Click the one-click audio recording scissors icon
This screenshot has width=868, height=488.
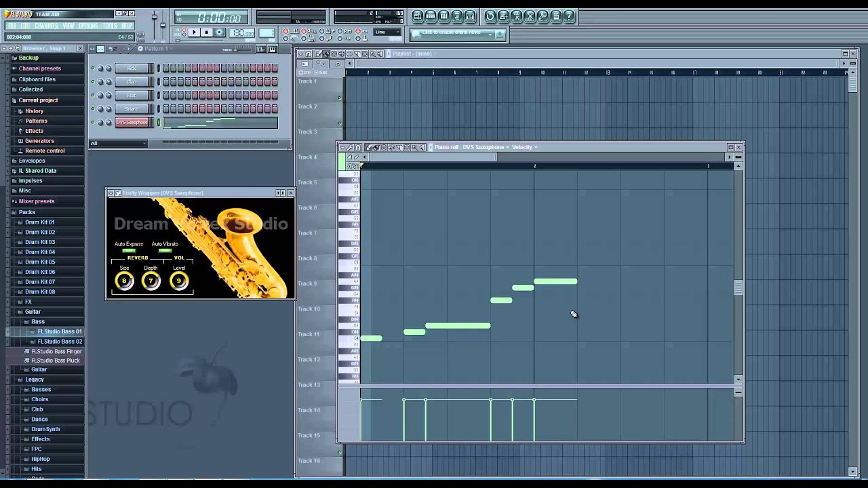(530, 16)
